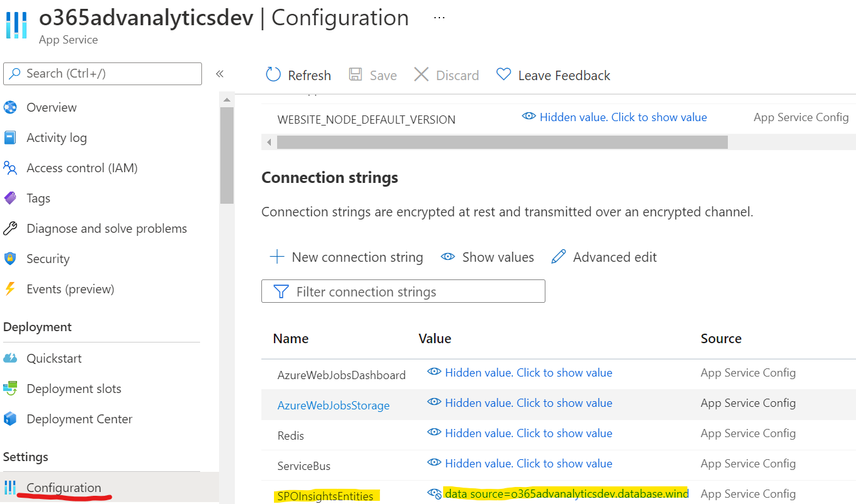The image size is (856, 504).
Task: Click the sidebar scrollbar up arrow
Action: (x=227, y=99)
